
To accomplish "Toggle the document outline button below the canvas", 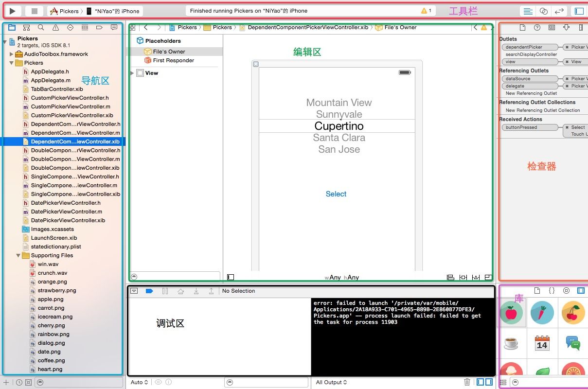I will pos(231,277).
